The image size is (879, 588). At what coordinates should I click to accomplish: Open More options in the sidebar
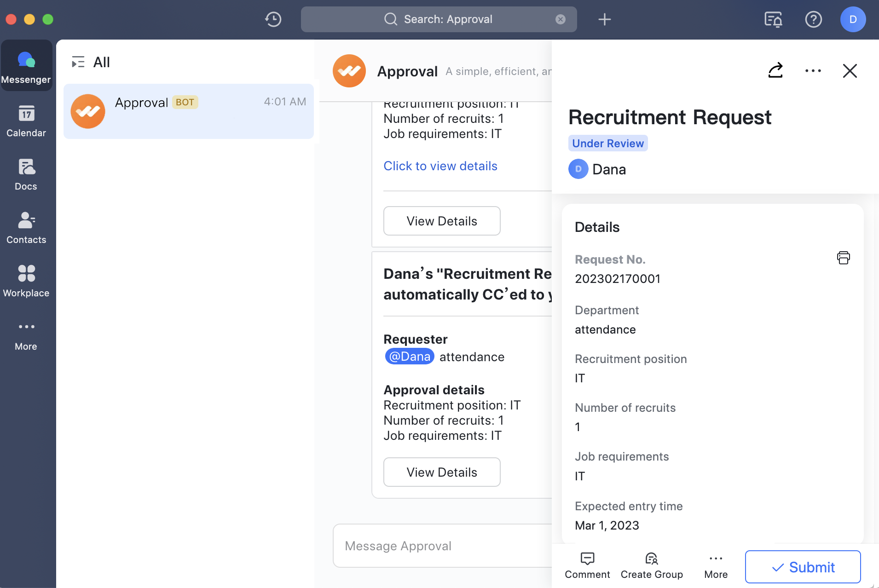point(26,334)
